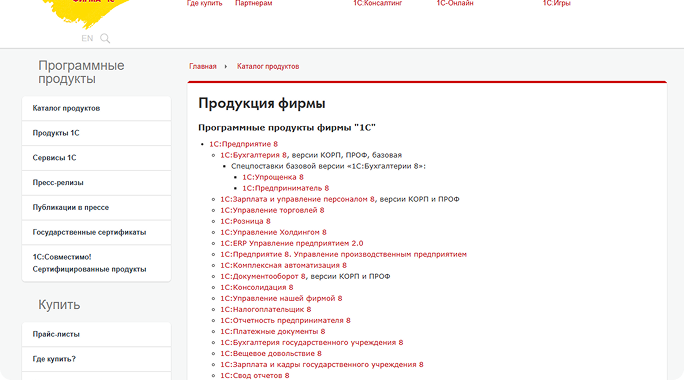Screen dimensions: 684x380
Task: Open 1С:Вещевое довольствие 8 link
Action: pyautogui.click(x=271, y=353)
